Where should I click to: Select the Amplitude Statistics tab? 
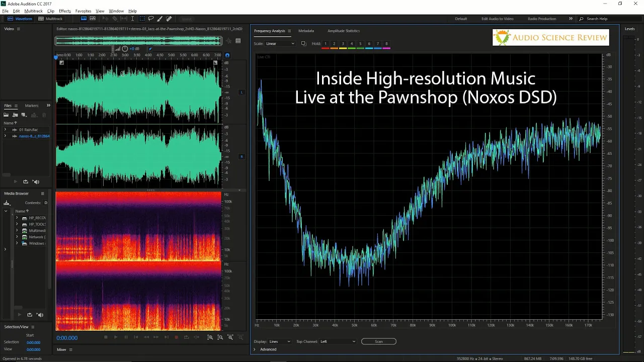(344, 31)
